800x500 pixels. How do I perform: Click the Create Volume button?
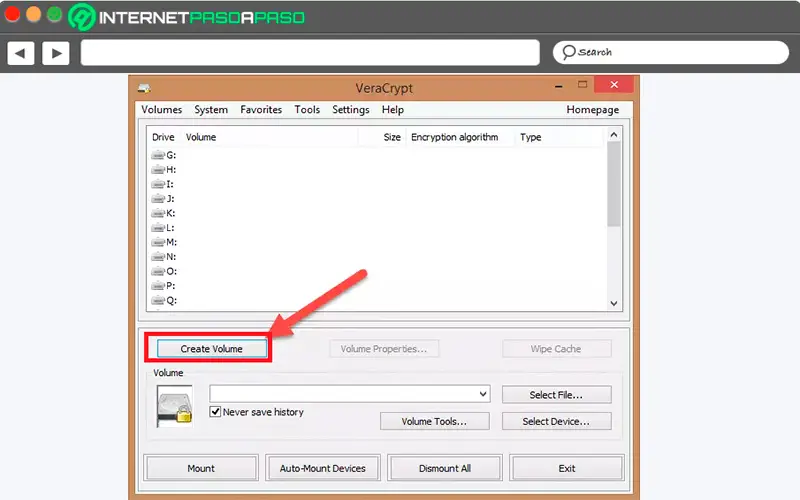coord(212,348)
